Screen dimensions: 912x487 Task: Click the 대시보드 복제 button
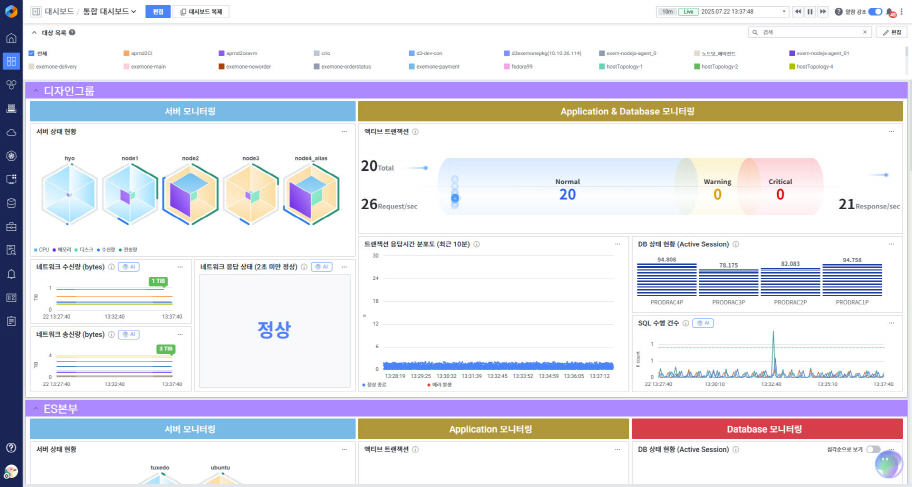201,12
